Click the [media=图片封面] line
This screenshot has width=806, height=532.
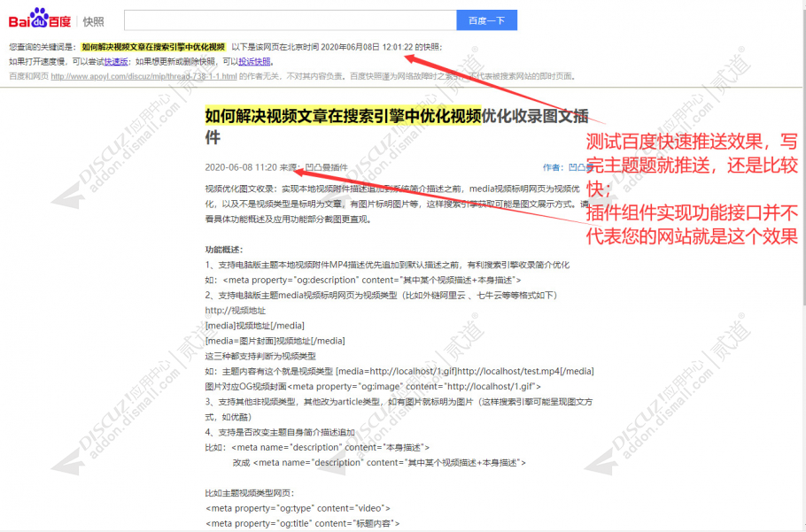tap(275, 341)
